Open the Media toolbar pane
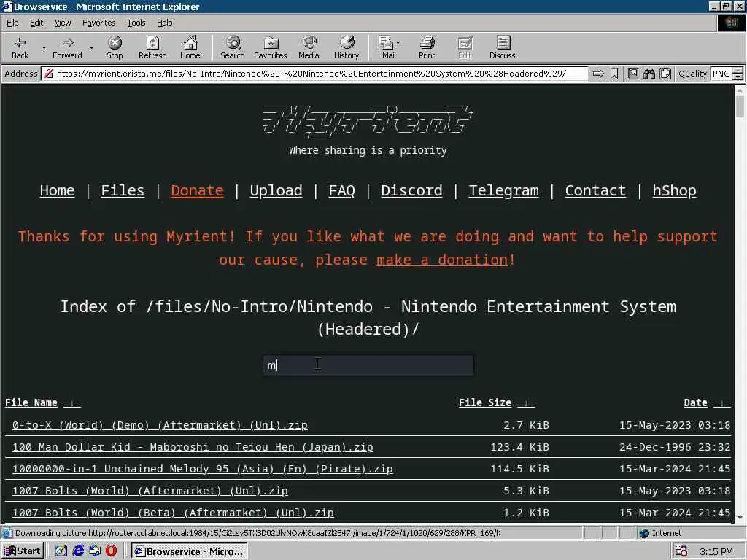Screen dimensions: 747x560 [x=309, y=47]
